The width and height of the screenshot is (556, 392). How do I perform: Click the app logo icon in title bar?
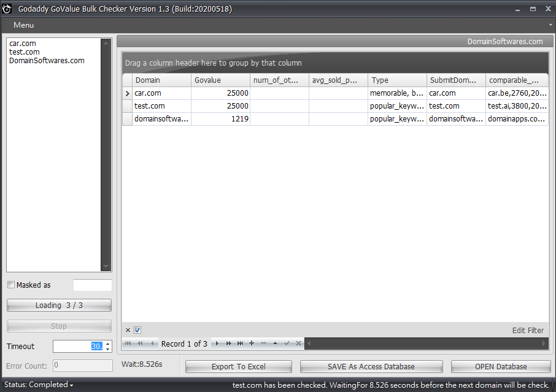coord(7,9)
